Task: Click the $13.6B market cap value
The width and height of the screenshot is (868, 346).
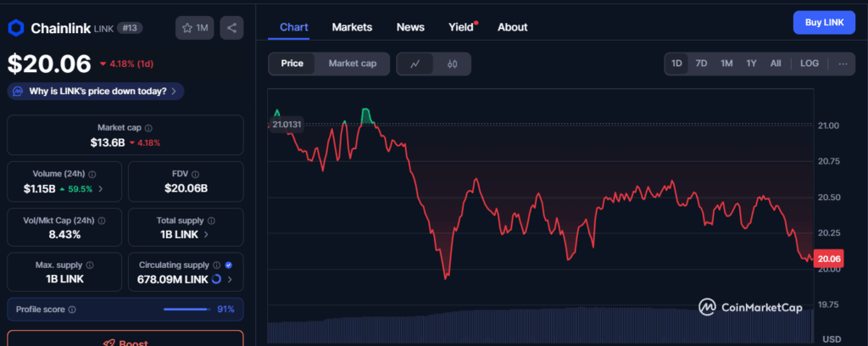Action: click(x=108, y=142)
